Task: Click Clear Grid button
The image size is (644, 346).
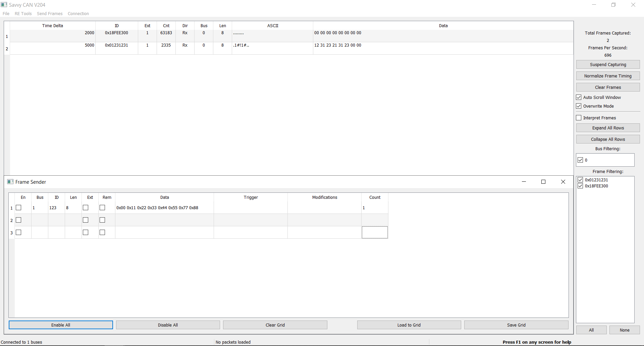Action: 275,325
